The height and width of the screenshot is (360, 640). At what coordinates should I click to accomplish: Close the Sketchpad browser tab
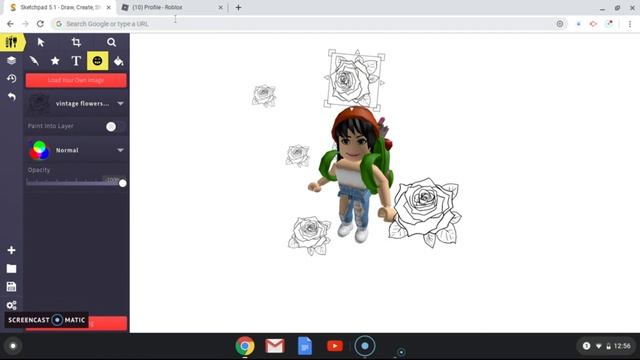point(109,7)
